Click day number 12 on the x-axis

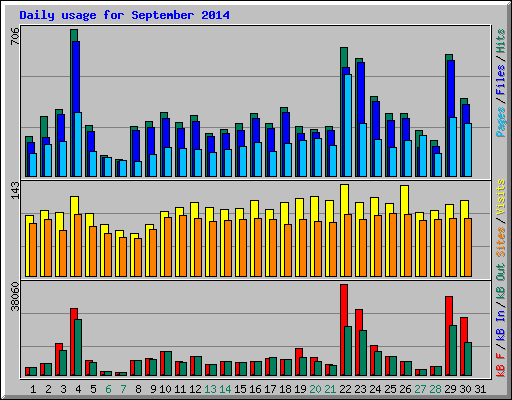click(195, 389)
